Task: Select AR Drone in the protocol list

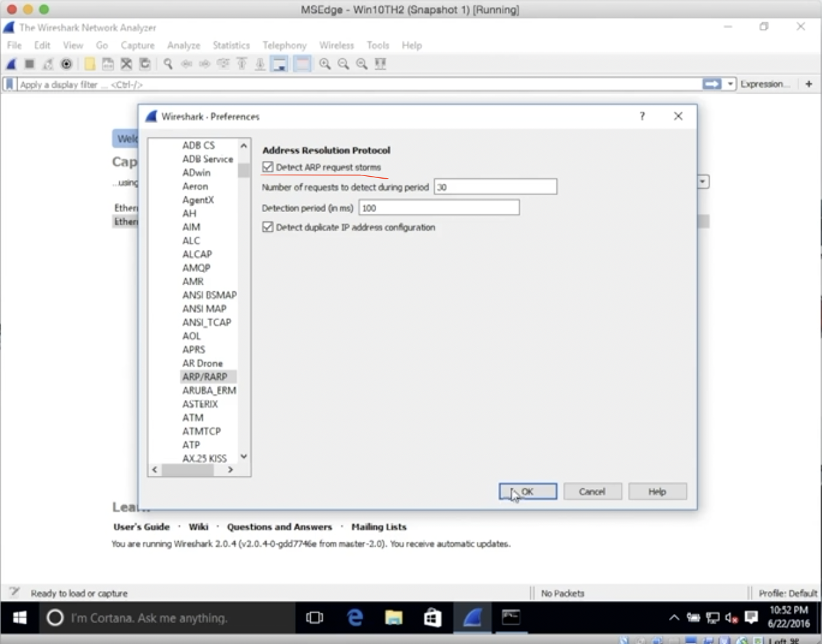Action: pos(202,363)
